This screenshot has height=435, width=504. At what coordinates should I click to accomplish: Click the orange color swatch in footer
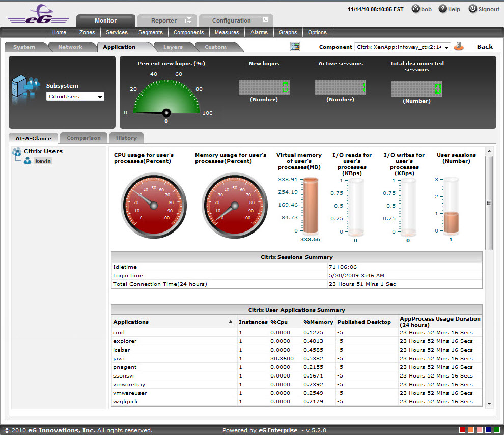471,430
